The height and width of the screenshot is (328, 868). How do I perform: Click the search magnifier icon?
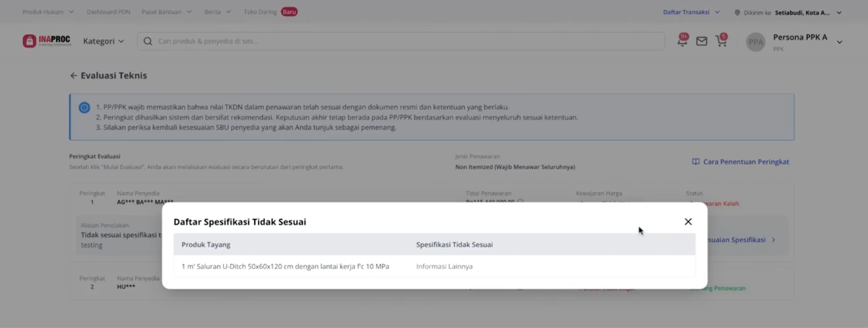coord(148,41)
